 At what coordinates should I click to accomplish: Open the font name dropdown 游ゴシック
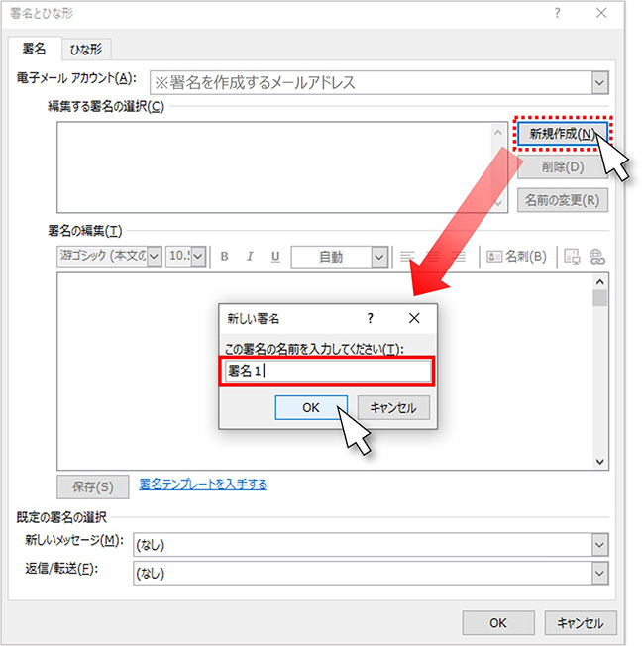(109, 257)
